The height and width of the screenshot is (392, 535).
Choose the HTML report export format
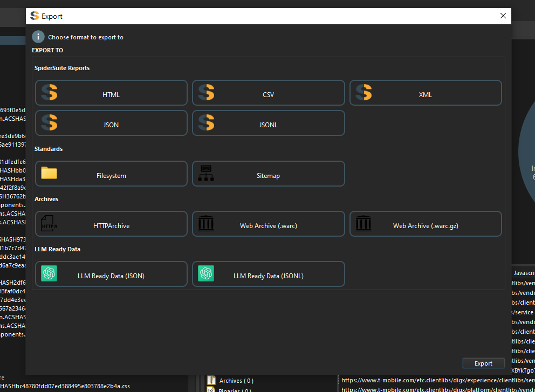111,93
